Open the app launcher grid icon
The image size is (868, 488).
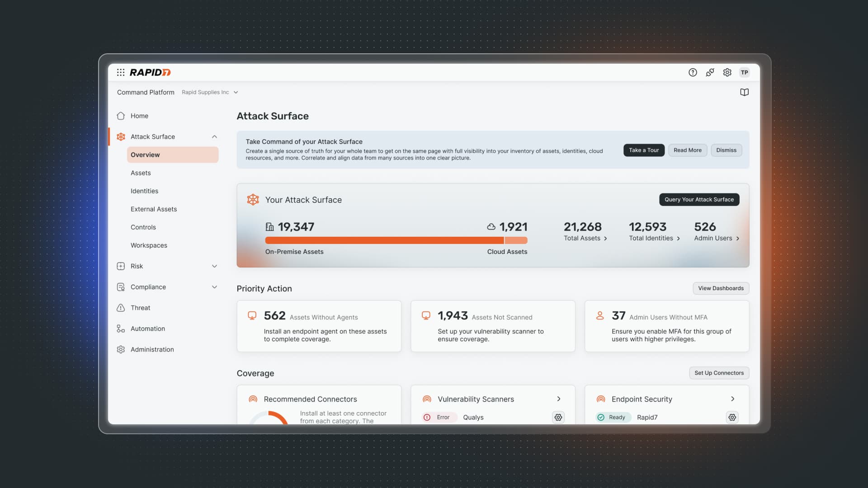tap(121, 72)
